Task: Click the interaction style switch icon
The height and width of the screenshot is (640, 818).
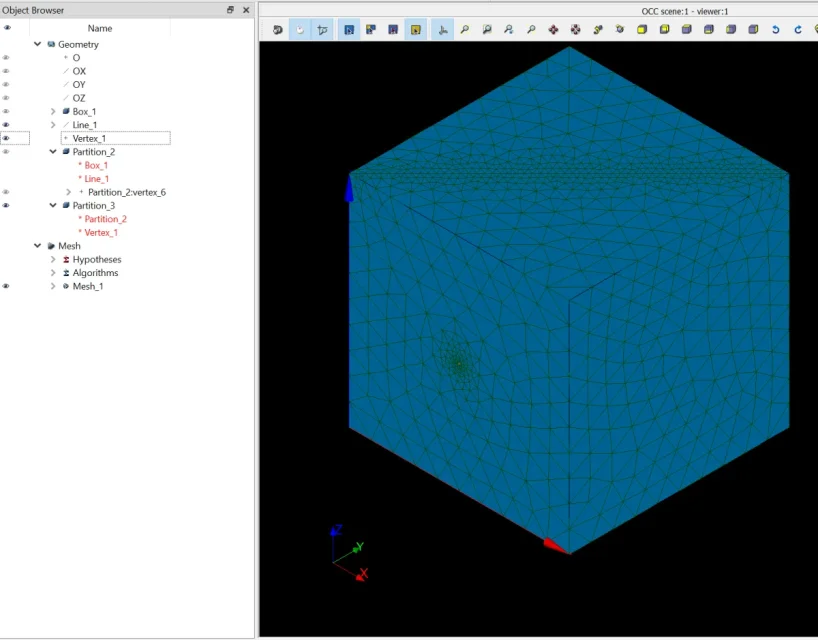Action: [x=301, y=30]
